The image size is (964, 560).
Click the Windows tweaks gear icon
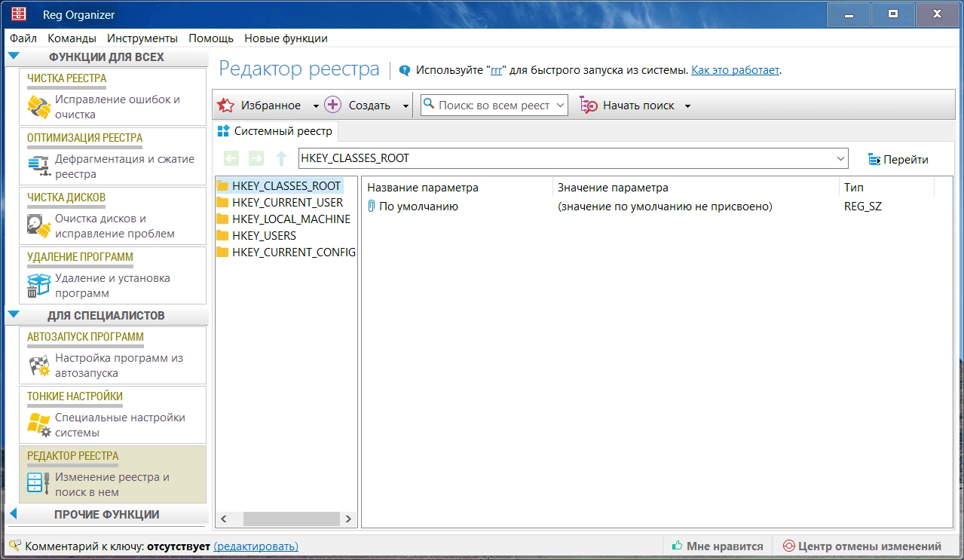(38, 425)
